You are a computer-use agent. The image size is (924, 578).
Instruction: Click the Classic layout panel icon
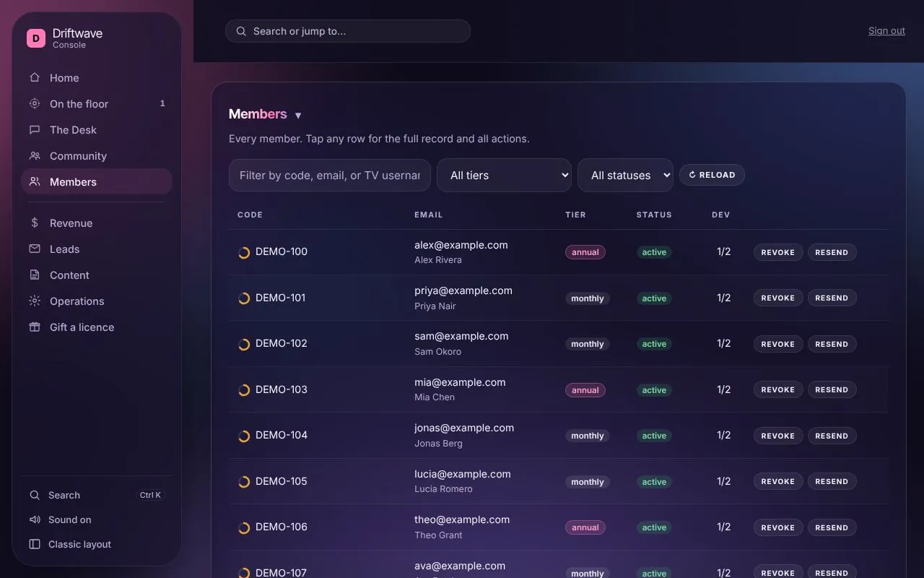[x=35, y=544]
